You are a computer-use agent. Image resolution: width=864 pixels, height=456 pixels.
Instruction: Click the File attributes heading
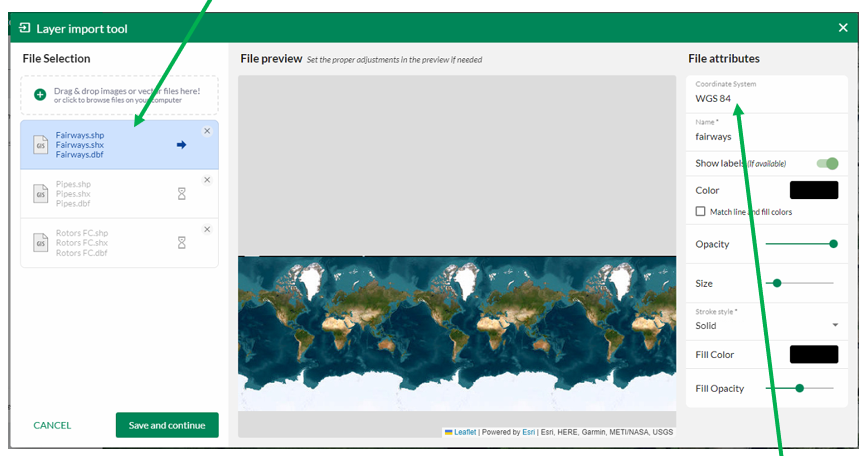coord(724,58)
